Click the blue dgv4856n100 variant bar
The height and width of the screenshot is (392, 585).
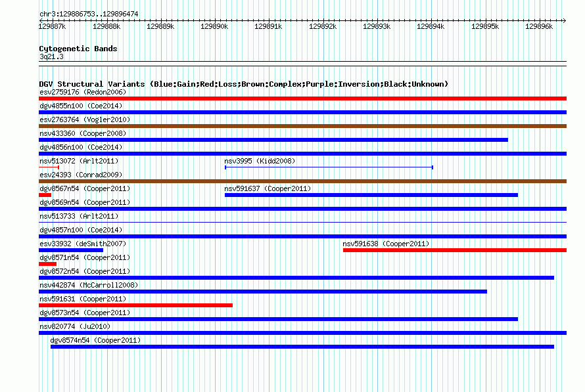[x=302, y=154]
